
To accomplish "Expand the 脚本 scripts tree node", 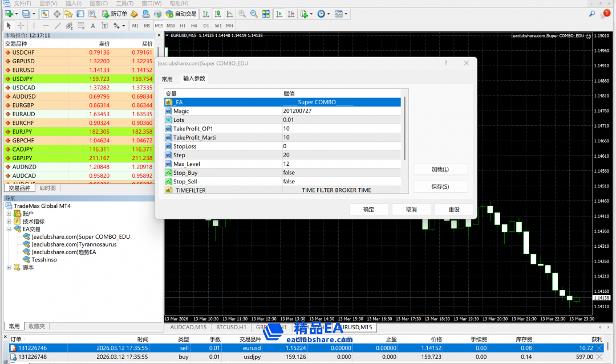I will tap(9, 267).
